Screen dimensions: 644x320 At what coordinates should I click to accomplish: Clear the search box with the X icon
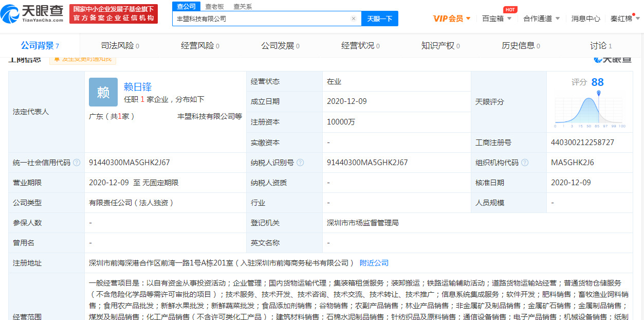tap(353, 19)
